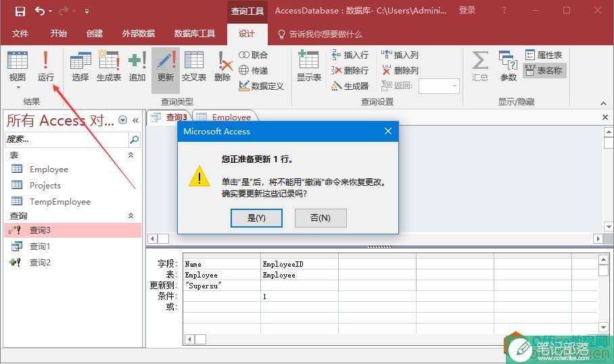Click the 联合 union query option
Screen dimensions: 614x364
[254, 55]
